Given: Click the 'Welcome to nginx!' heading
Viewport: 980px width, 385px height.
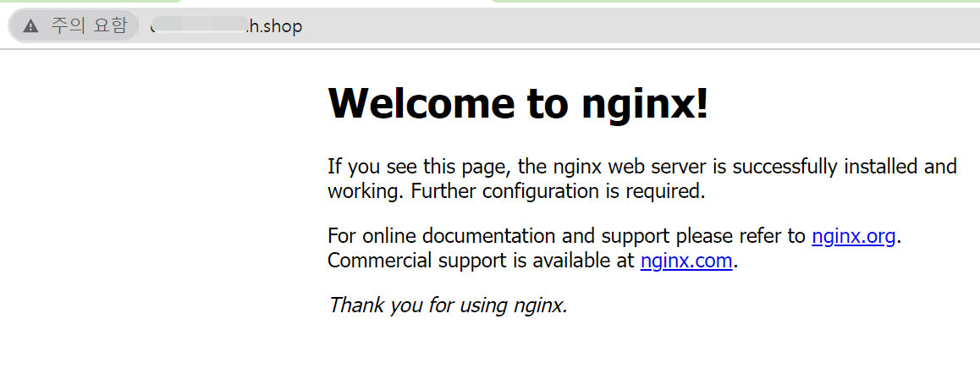Looking at the screenshot, I should [518, 102].
